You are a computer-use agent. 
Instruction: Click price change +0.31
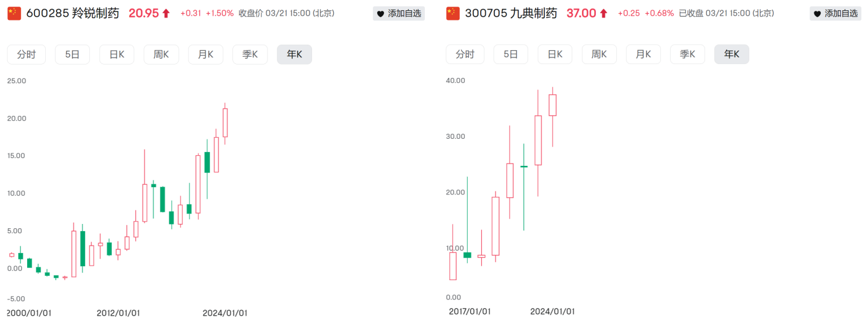pos(190,13)
